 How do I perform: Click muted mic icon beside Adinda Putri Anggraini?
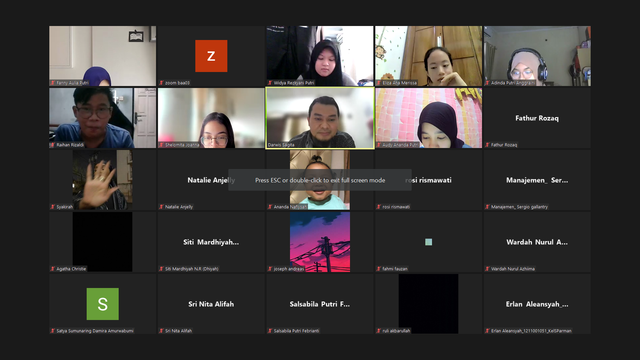(487, 83)
